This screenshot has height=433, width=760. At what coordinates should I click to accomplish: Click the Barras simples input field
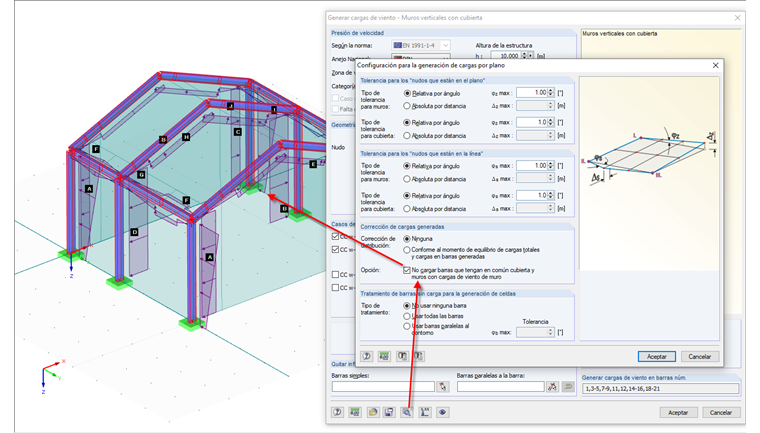(x=383, y=387)
